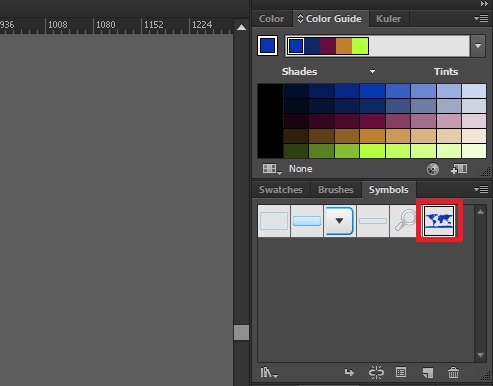Open Edit Colors color wheel icon
The width and height of the screenshot is (493, 386).
433,169
